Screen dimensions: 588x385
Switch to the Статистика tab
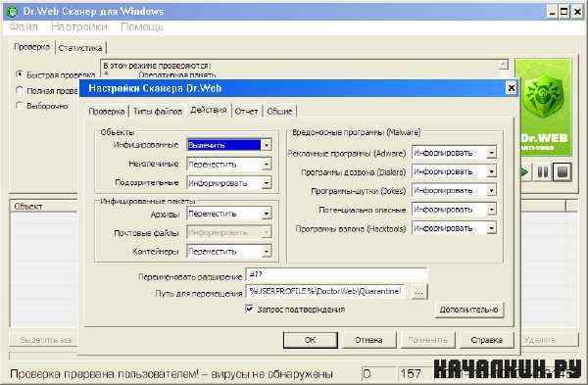pyautogui.click(x=80, y=48)
